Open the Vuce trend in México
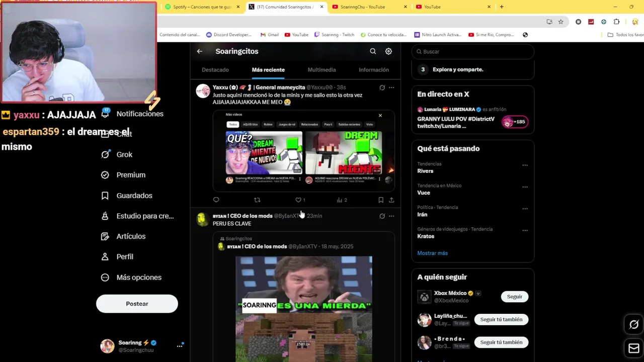Viewport: 644px width, 362px height. coord(424,193)
